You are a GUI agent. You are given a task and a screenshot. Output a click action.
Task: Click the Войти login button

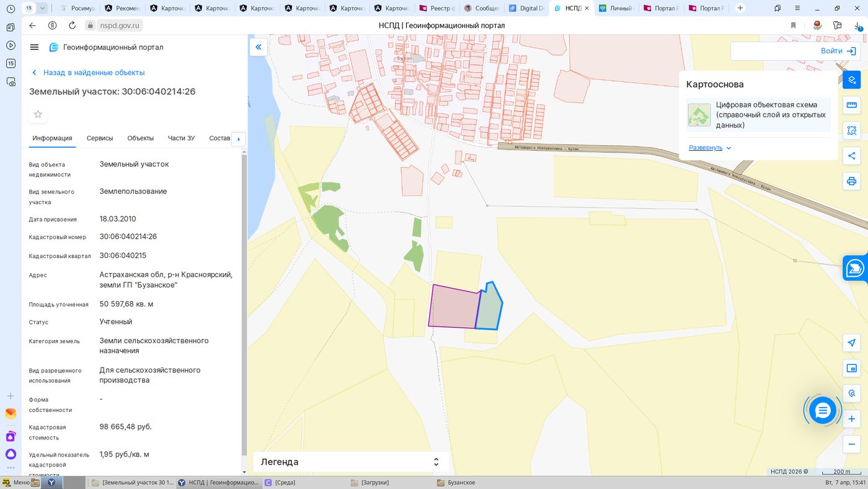pyautogui.click(x=838, y=51)
